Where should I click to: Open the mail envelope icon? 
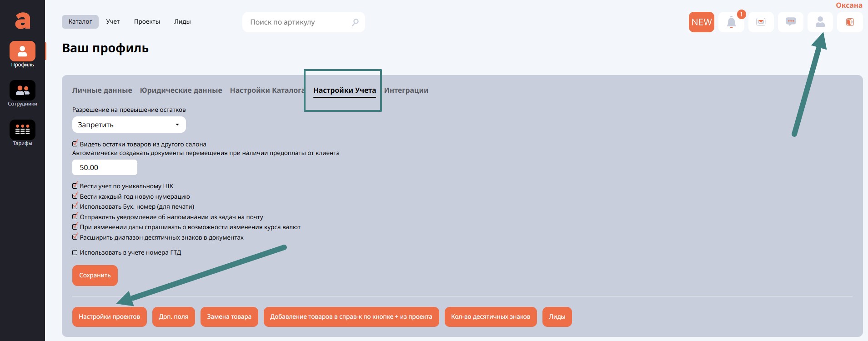(x=761, y=22)
